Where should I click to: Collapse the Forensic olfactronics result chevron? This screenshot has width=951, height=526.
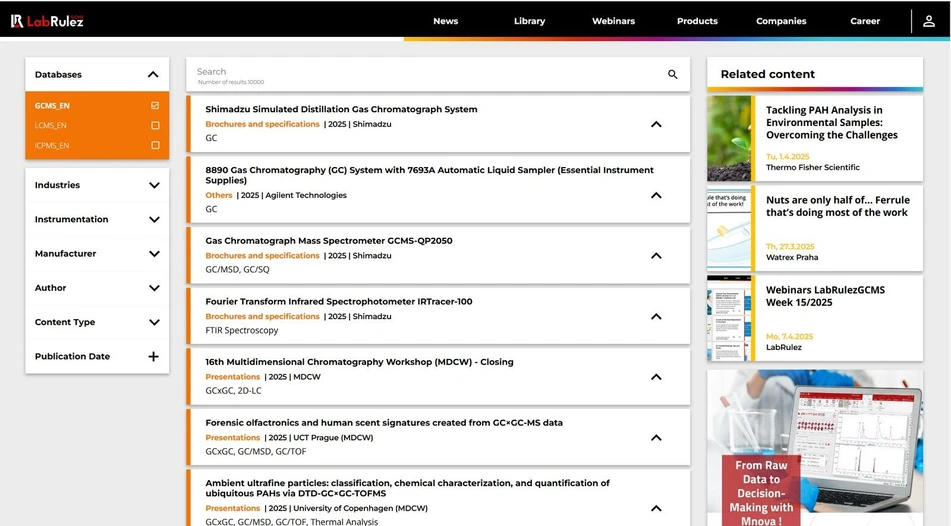656,437
